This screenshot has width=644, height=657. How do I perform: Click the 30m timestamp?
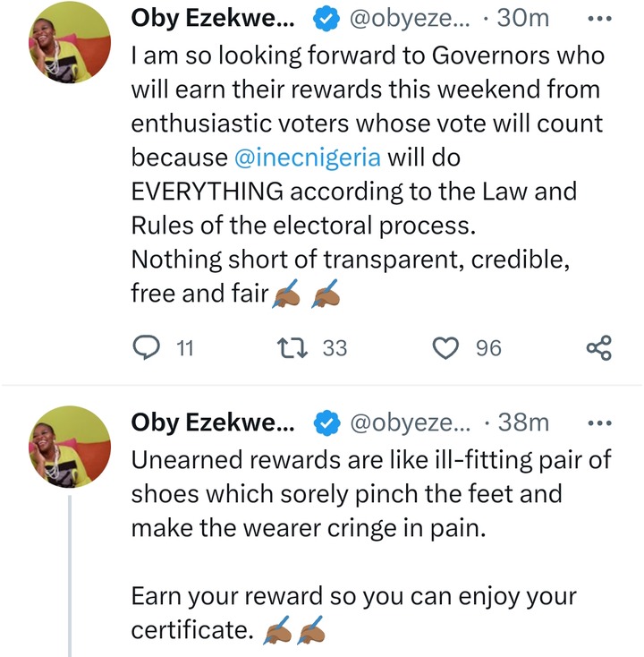pos(523,20)
